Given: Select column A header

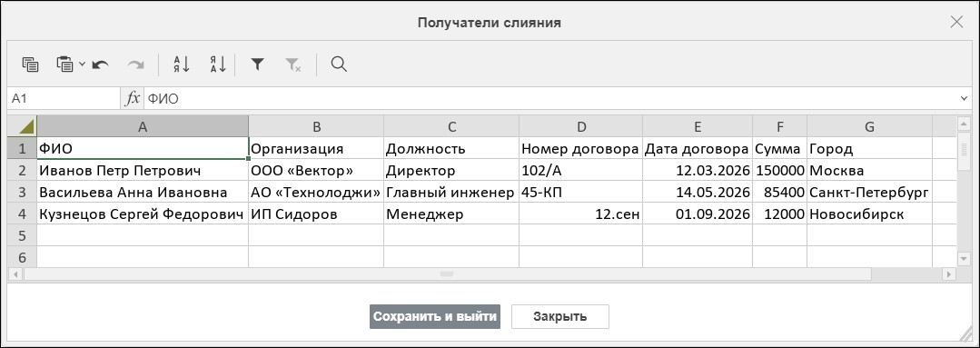Looking at the screenshot, I should click(x=143, y=127).
